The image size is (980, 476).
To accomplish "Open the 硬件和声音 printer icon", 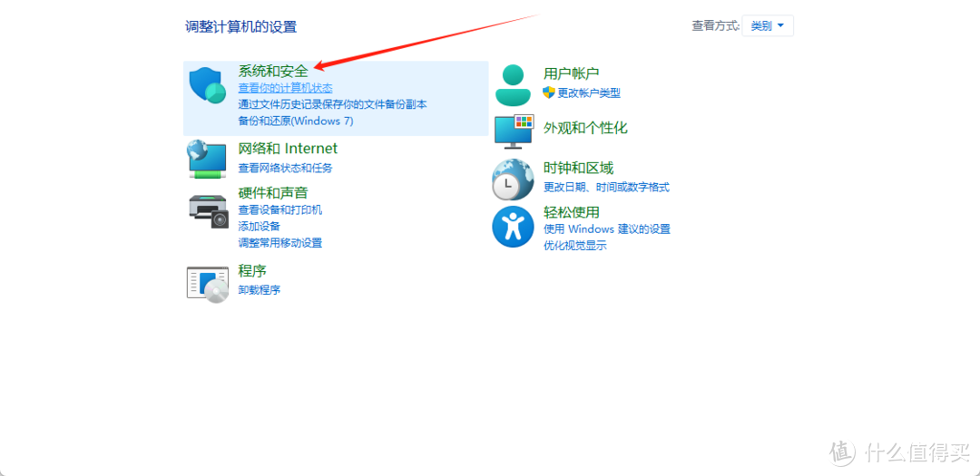I will pyautogui.click(x=209, y=210).
